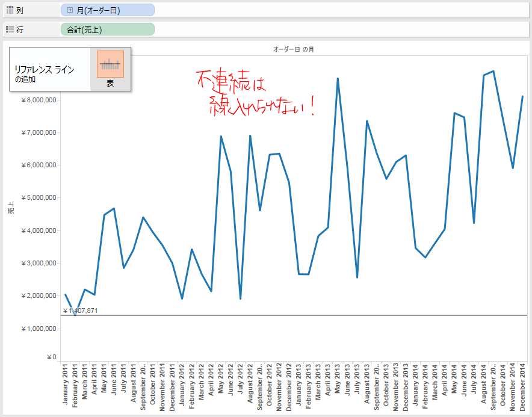Click the ¥1,000,000 axis tick label
Viewport: 532px width, 417px height.
point(39,329)
